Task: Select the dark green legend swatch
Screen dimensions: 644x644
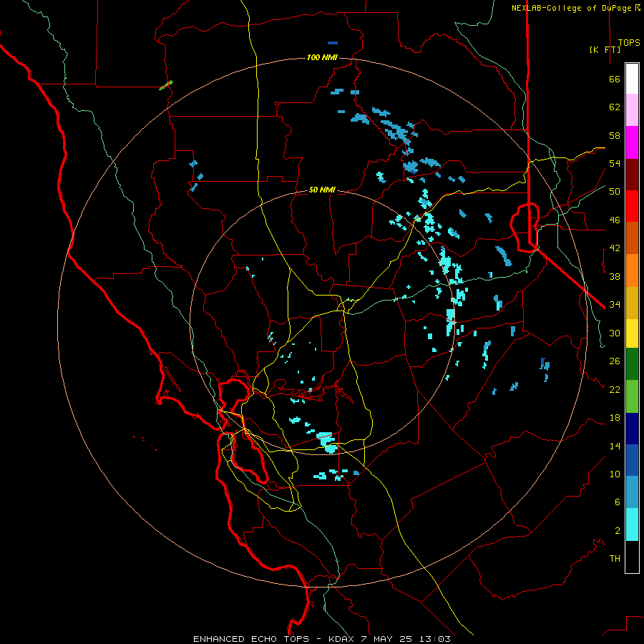Action: pyautogui.click(x=632, y=364)
